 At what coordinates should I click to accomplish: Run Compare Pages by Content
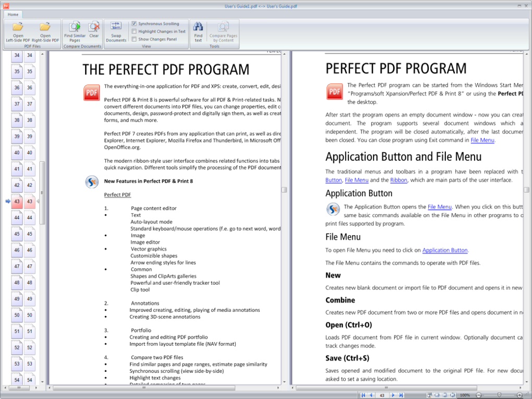223,32
